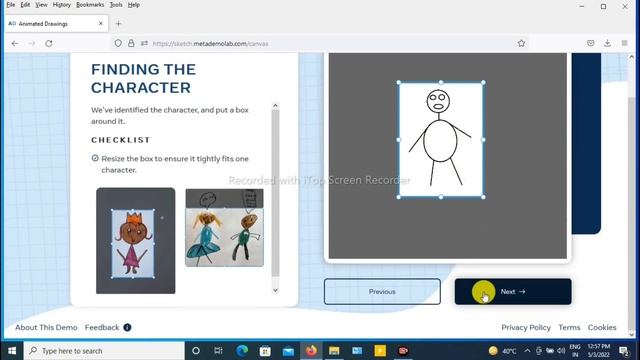The height and width of the screenshot is (360, 640).
Task: Click instructions panel scroll up arrow
Action: (x=275, y=106)
